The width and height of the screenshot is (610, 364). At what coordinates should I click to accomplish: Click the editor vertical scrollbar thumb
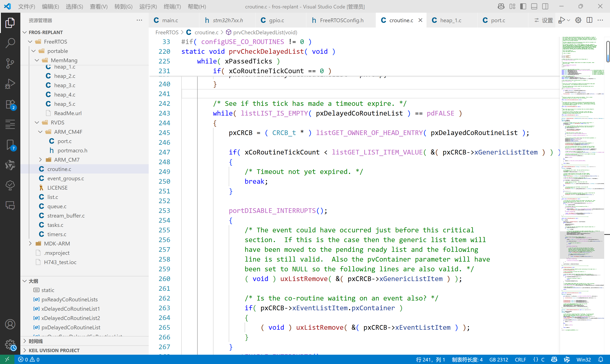608,52
